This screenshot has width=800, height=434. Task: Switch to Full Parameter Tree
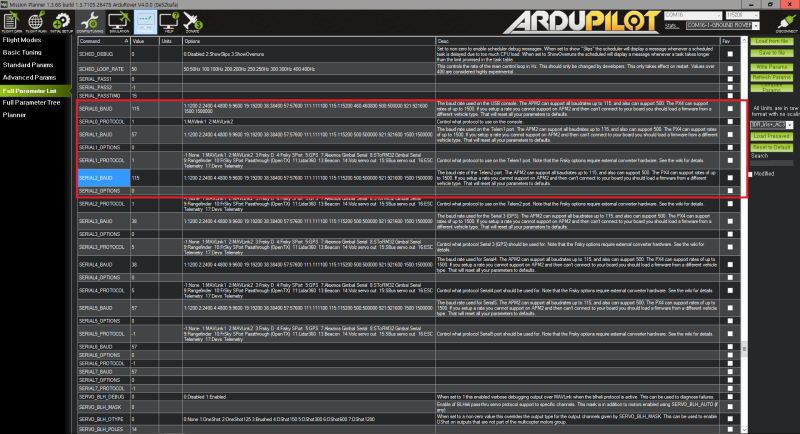pyautogui.click(x=31, y=103)
